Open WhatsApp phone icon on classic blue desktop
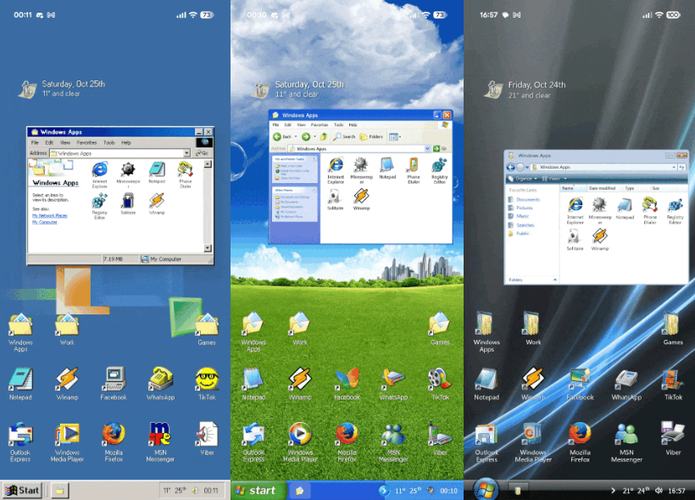695x500 pixels. tap(160, 380)
